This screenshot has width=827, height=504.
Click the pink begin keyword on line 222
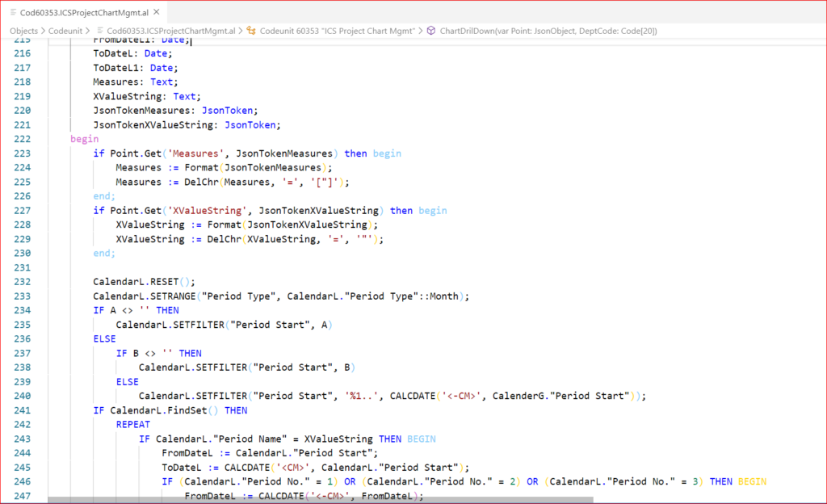coord(84,139)
